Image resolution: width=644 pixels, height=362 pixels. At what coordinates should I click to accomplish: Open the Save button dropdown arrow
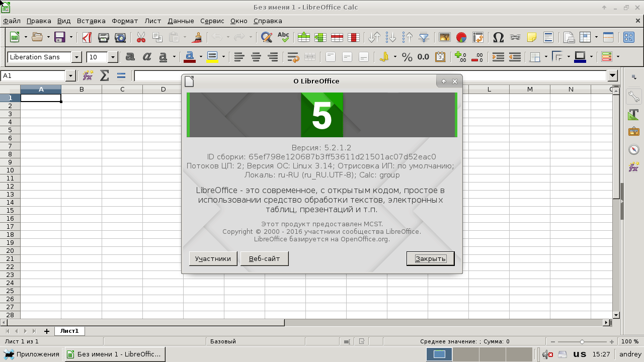point(71,37)
